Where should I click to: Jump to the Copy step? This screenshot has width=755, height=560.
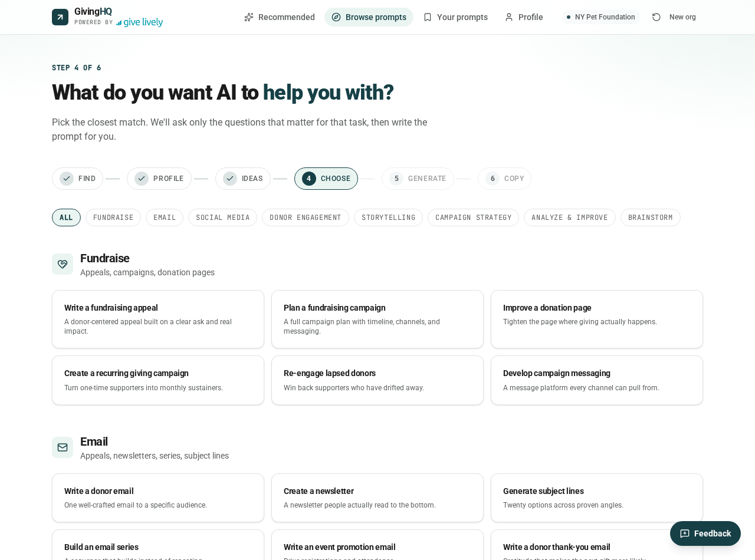click(504, 179)
